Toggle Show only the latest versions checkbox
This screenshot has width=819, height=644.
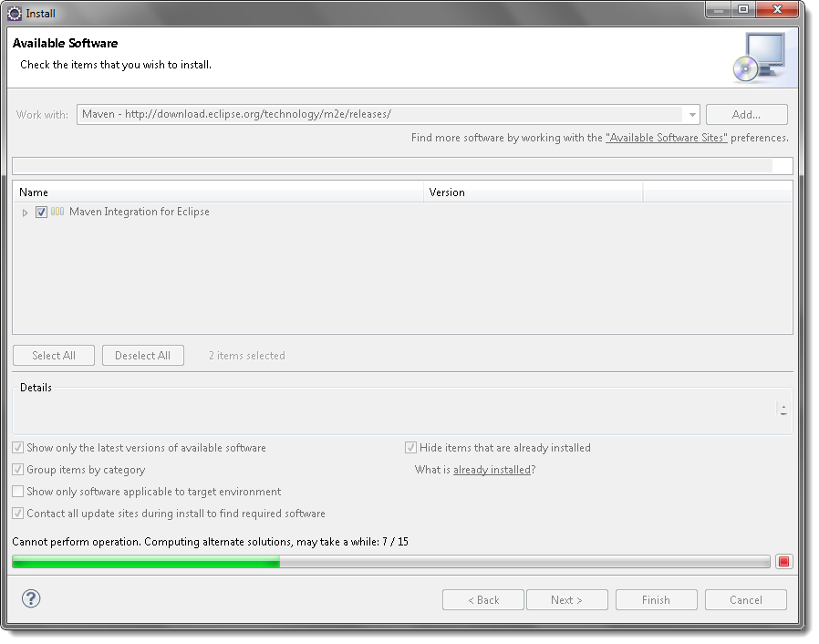[17, 448]
